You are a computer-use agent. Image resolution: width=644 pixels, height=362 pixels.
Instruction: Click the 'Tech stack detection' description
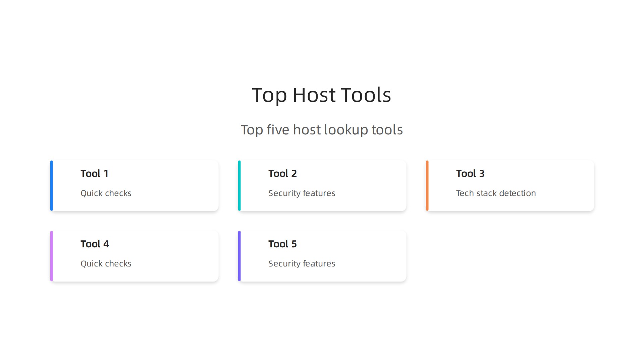pyautogui.click(x=496, y=193)
